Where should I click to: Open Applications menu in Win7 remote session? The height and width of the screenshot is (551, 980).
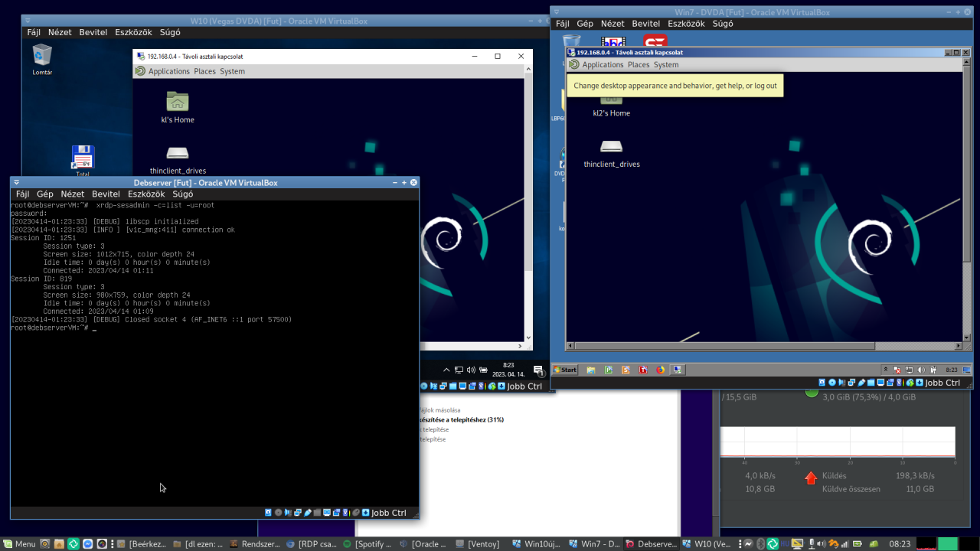[603, 64]
